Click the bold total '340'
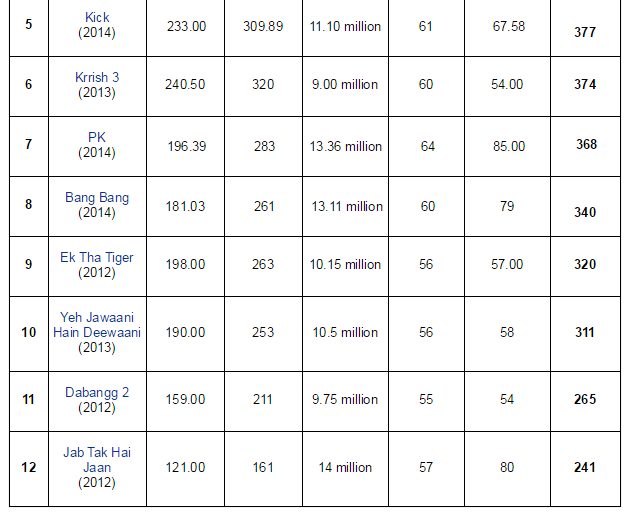Image resolution: width=629 pixels, height=518 pixels. (585, 213)
